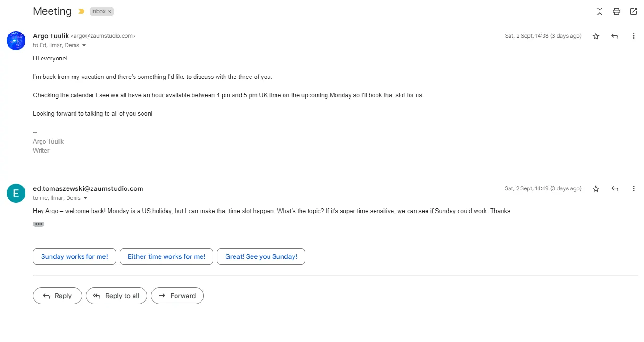Viewport: 644px width, 342px height.
Task: Open more options for Argo's message
Action: 634,36
